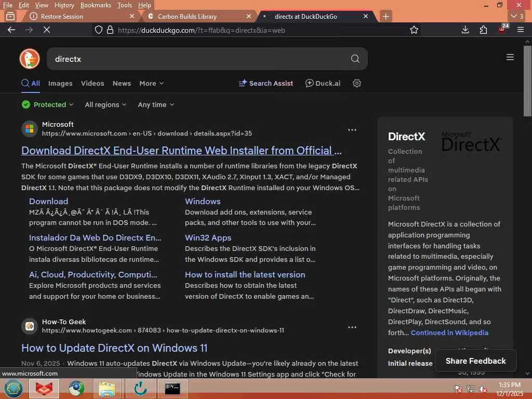
Task: Go back using browser back arrow
Action: coord(11,30)
